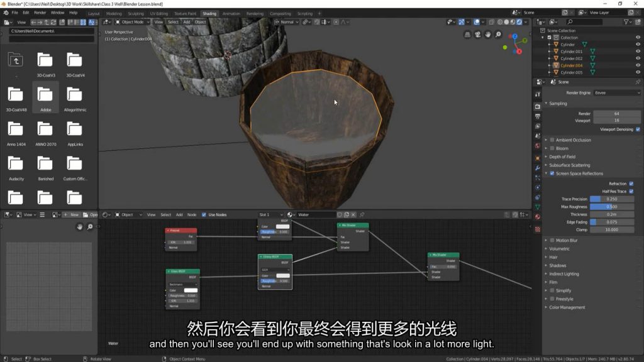The height and width of the screenshot is (362, 644).
Task: Expand the Depth of Field panel
Action: click(562, 156)
